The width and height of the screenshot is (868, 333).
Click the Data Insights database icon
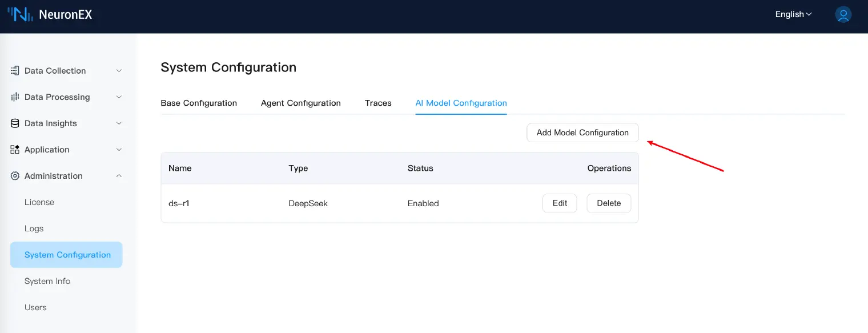pyautogui.click(x=15, y=123)
